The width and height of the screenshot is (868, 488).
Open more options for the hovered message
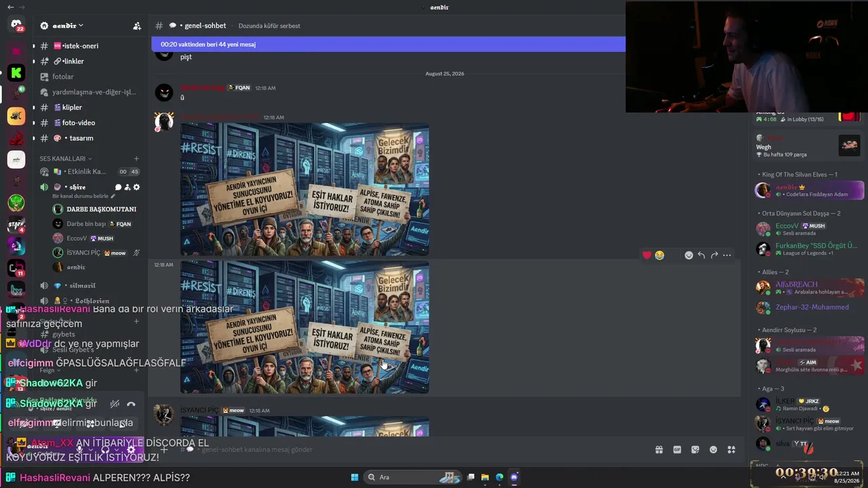(727, 255)
